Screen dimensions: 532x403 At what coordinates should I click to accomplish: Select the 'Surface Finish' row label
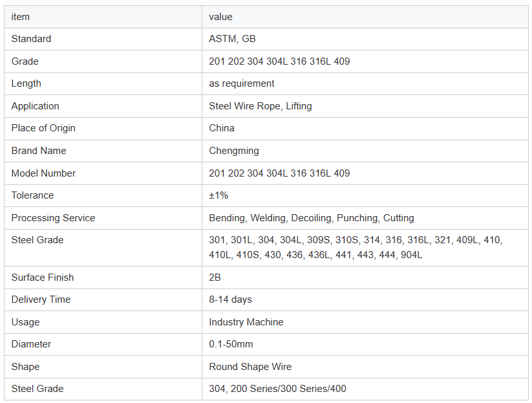click(43, 278)
